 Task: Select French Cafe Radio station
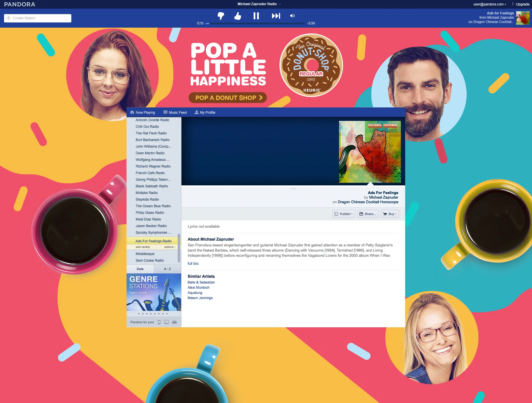coord(150,173)
